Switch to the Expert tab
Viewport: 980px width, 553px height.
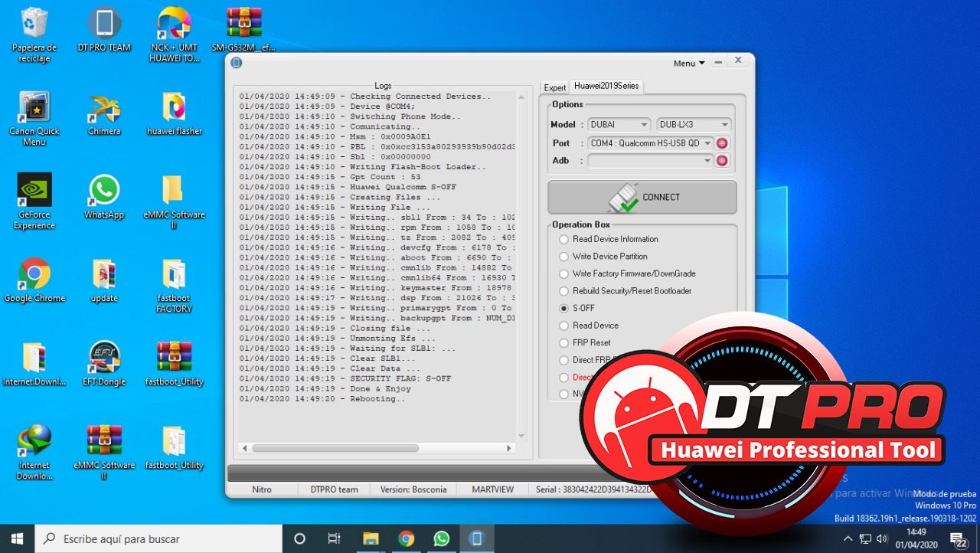[x=555, y=87]
